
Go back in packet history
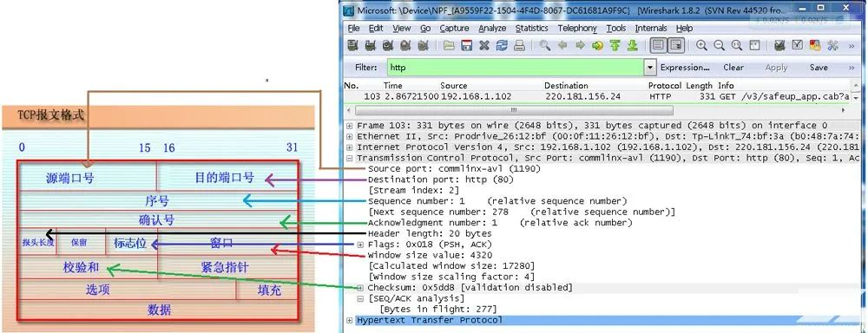562,46
